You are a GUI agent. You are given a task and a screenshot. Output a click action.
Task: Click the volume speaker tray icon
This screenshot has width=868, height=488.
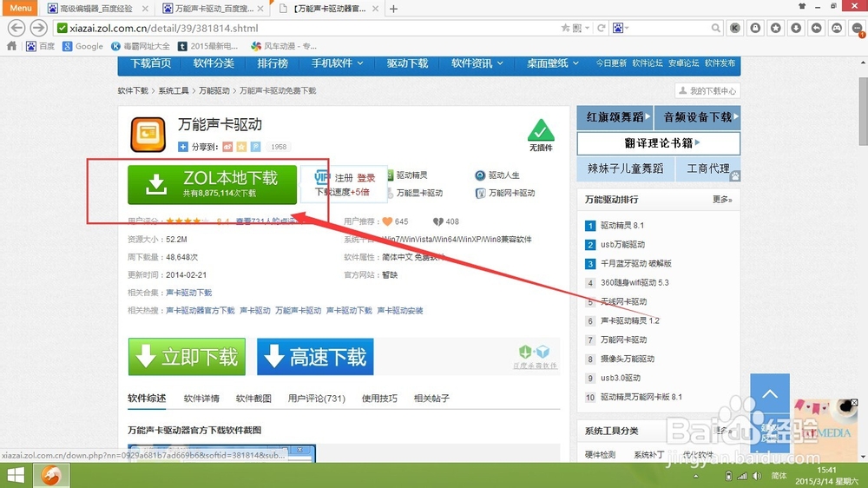(x=757, y=476)
